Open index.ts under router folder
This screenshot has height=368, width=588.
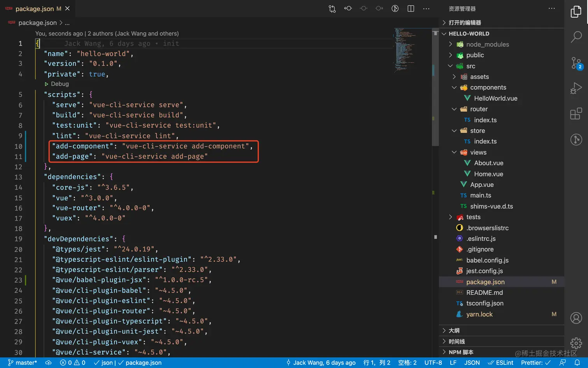[x=502, y=120]
